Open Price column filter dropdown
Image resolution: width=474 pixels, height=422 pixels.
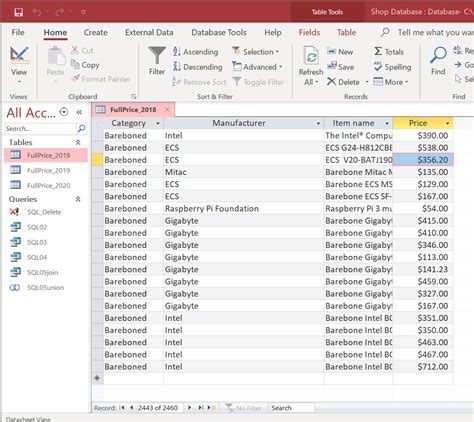click(x=447, y=123)
